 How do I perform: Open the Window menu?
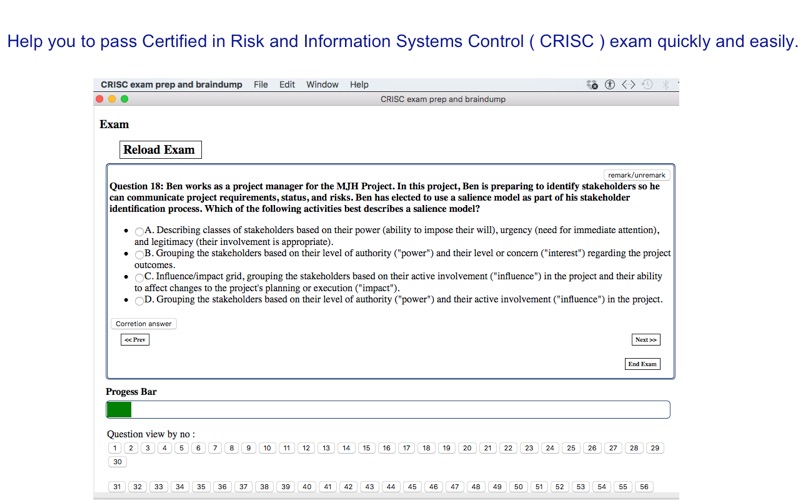click(x=322, y=85)
